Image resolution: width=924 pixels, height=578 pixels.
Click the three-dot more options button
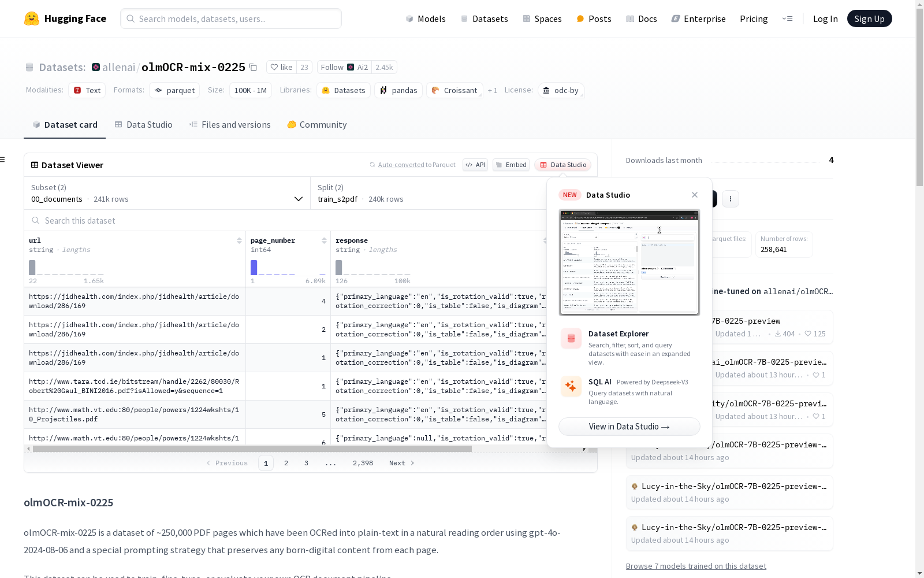731,199
